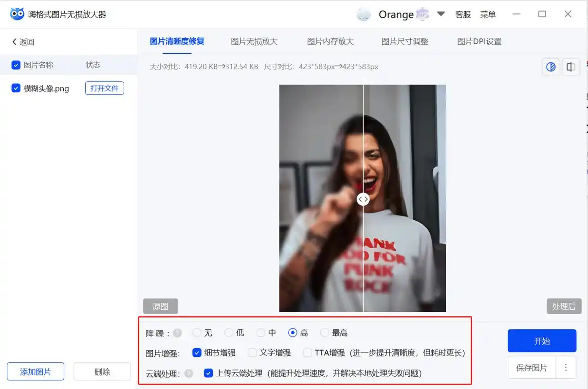Open the 图片DPI设置 tab

(x=479, y=41)
